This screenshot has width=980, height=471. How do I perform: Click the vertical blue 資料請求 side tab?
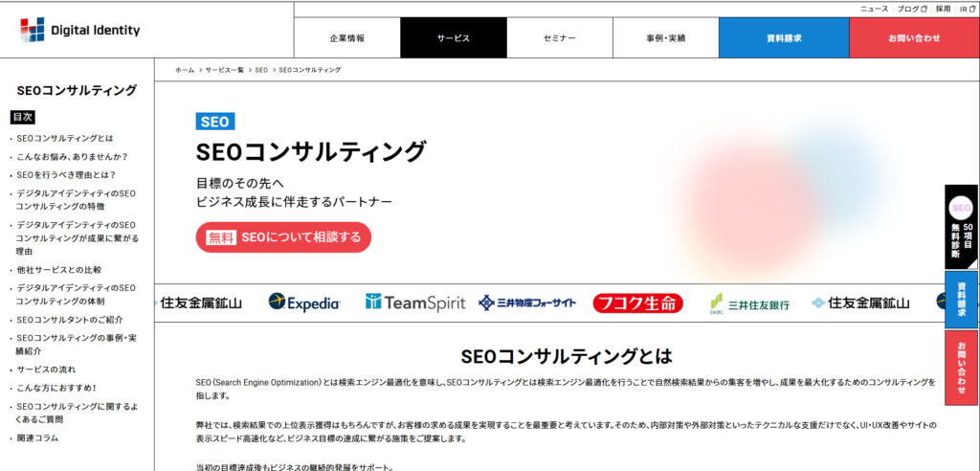961,300
